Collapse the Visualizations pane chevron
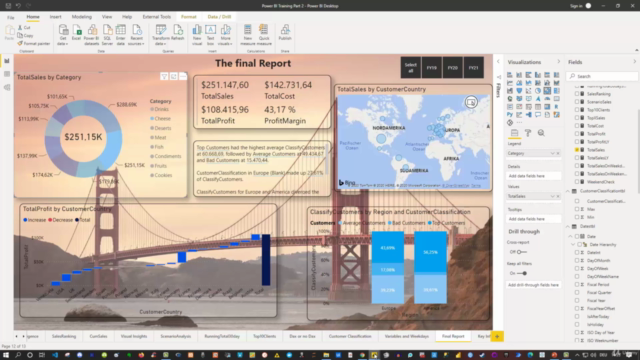This screenshot has width=640, height=360. click(x=559, y=62)
